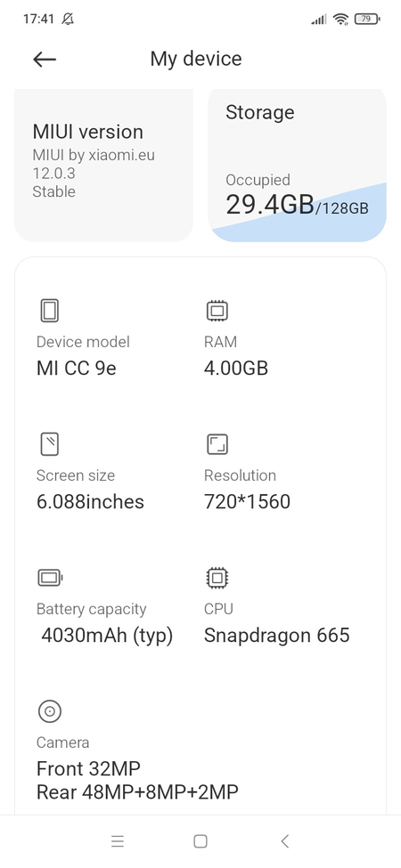Viewport: 401px width, 868px height.
Task: Tap the RAM chip icon
Action: [x=217, y=311]
